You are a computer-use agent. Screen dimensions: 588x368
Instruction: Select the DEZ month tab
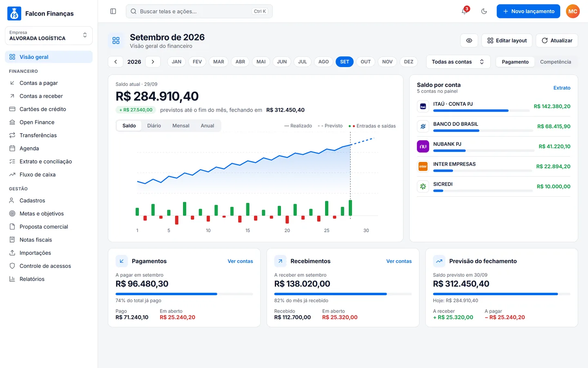point(409,62)
